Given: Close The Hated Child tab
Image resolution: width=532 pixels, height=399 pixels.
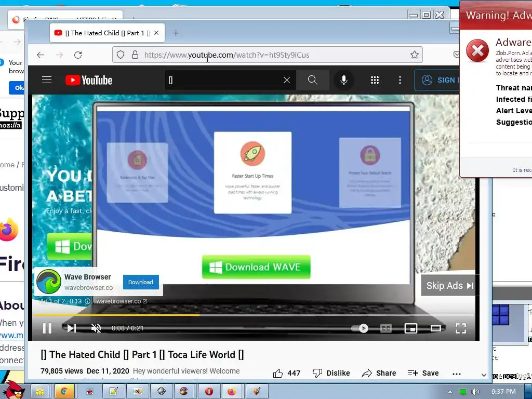Looking at the screenshot, I should point(156,33).
